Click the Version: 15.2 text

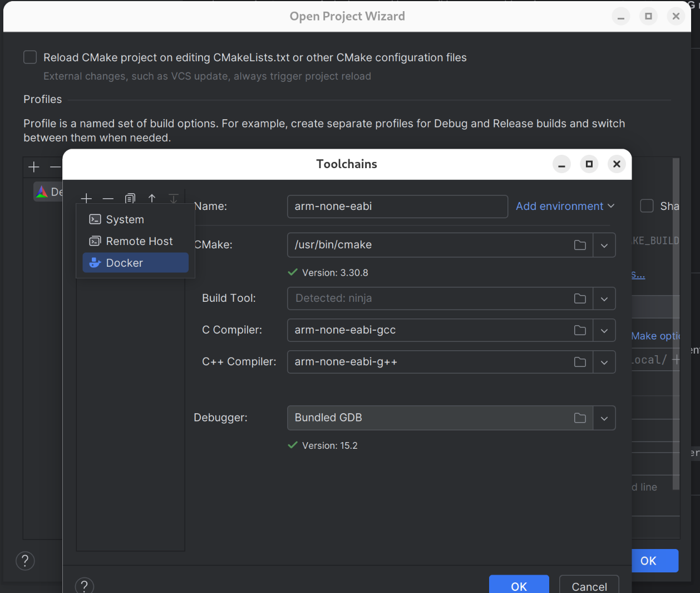tap(329, 445)
